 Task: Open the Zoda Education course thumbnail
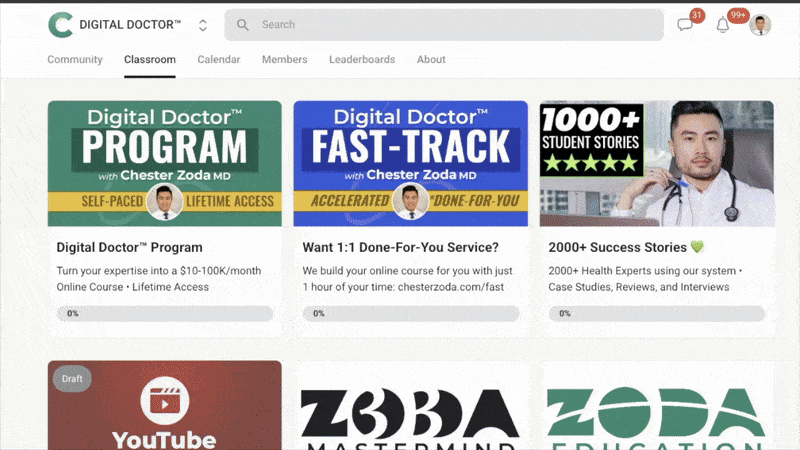click(657, 405)
